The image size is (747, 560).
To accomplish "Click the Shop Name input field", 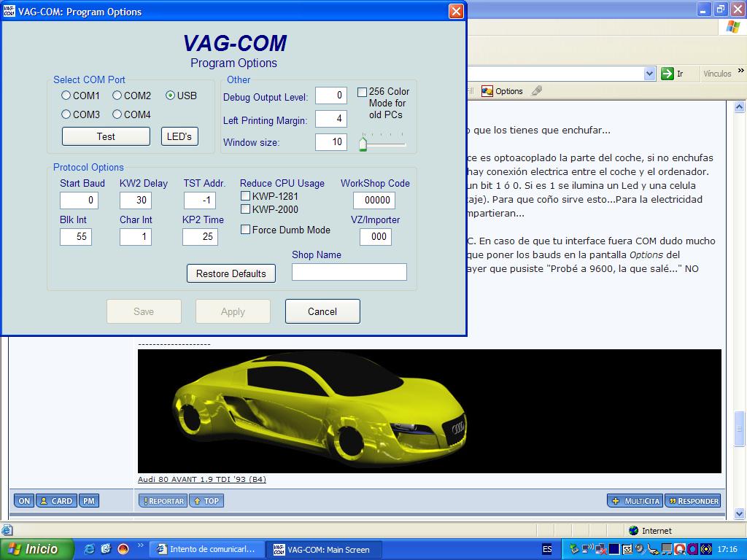I will click(349, 272).
